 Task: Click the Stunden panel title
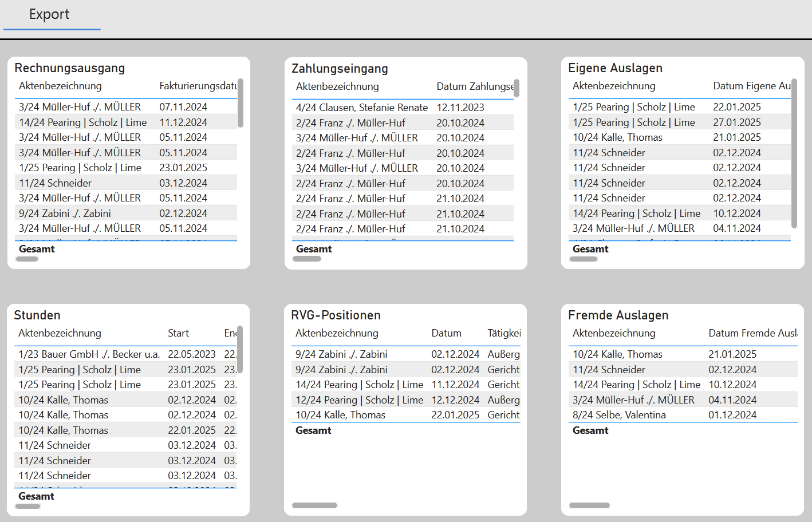(x=37, y=315)
